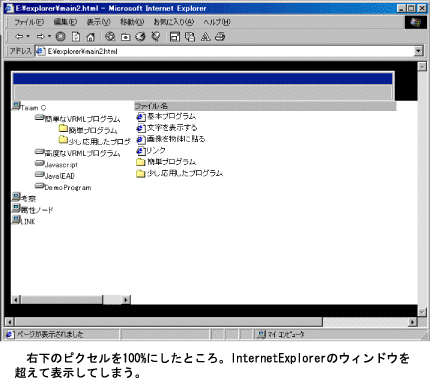Screen dimensions: 430x378
Task: Select the Javascript drive node in tree
Action: (56, 164)
